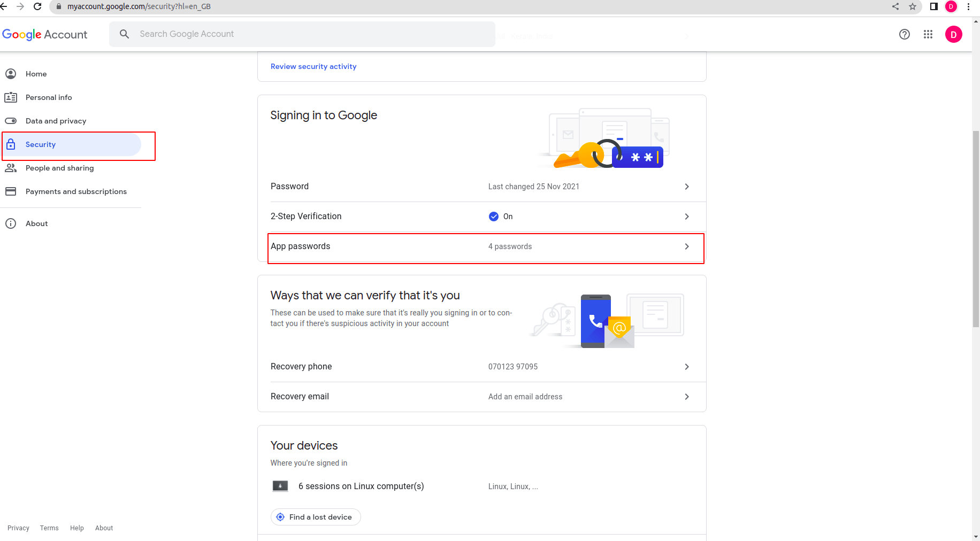Screen dimensions: 980x541
Task: Click the browser address bar URL
Action: 139,6
